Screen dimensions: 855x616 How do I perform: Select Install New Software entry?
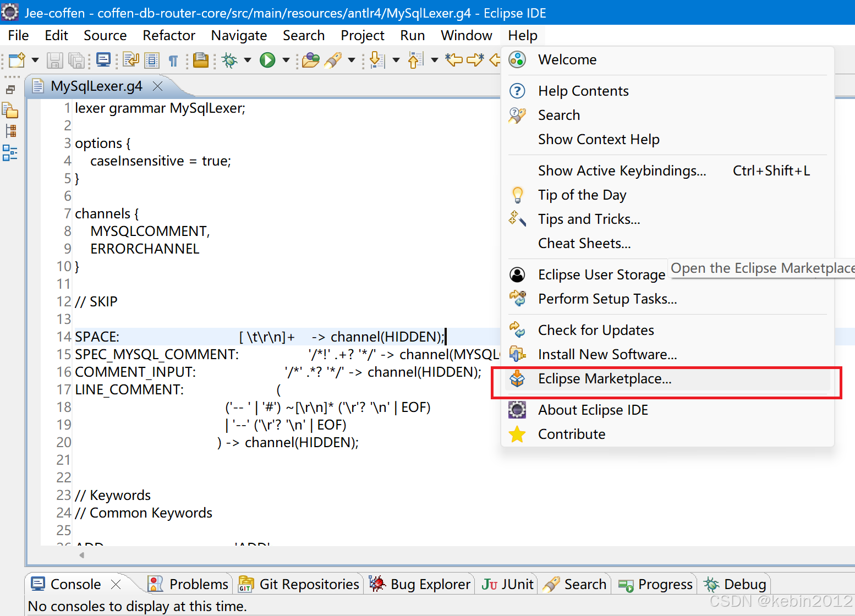coord(667,354)
